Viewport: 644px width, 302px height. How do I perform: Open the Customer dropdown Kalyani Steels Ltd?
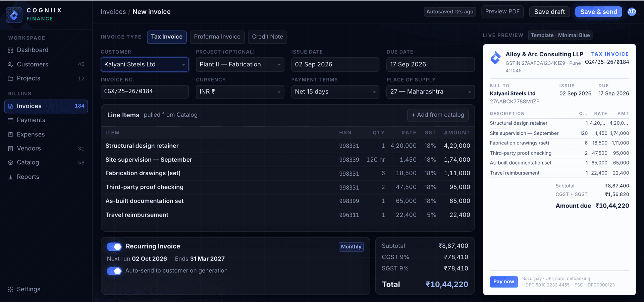click(x=145, y=64)
